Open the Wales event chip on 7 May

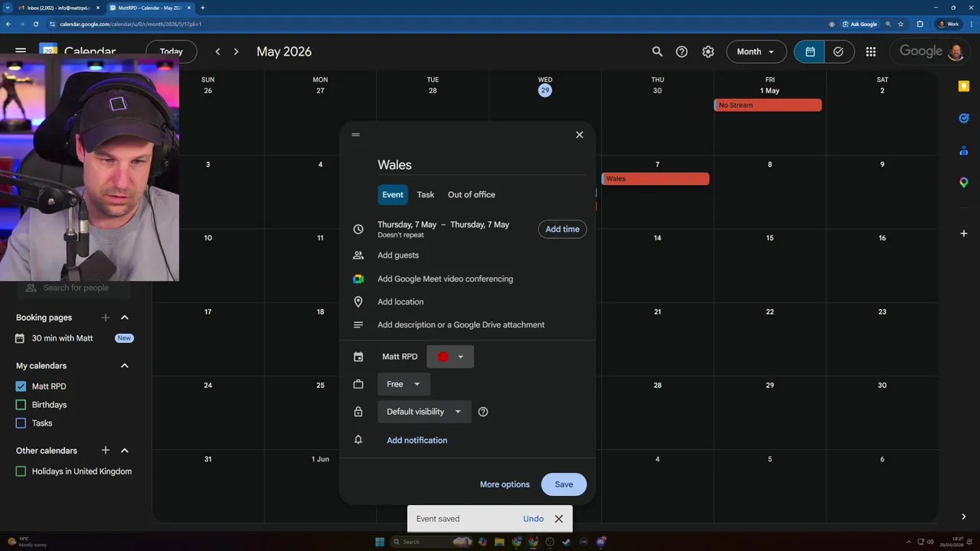pyautogui.click(x=655, y=178)
